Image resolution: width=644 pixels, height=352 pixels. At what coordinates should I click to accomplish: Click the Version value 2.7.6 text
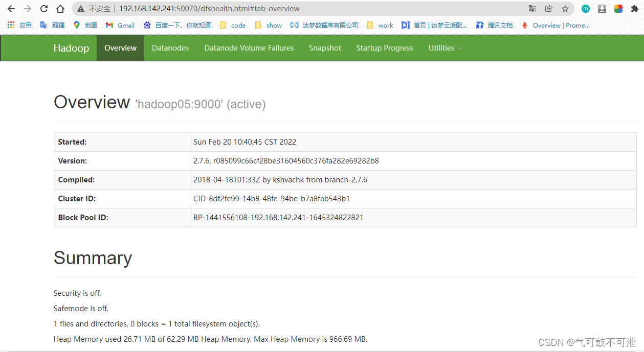[x=286, y=161]
